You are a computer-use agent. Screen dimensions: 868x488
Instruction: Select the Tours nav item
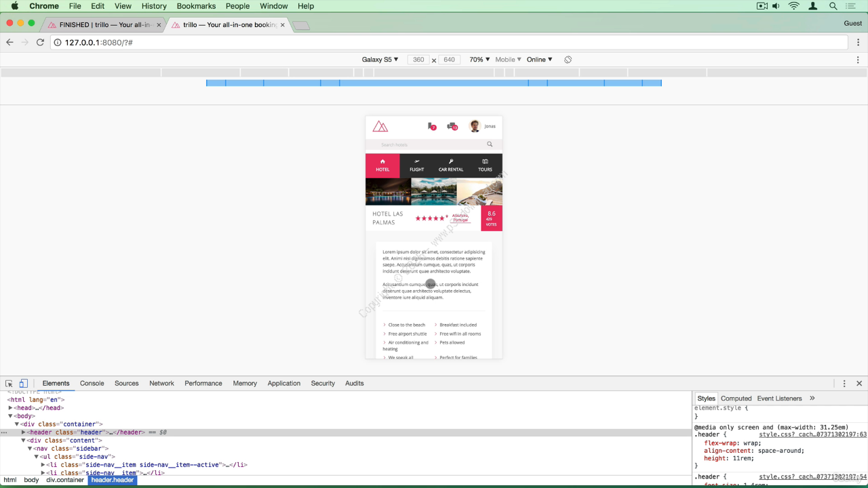click(x=485, y=165)
